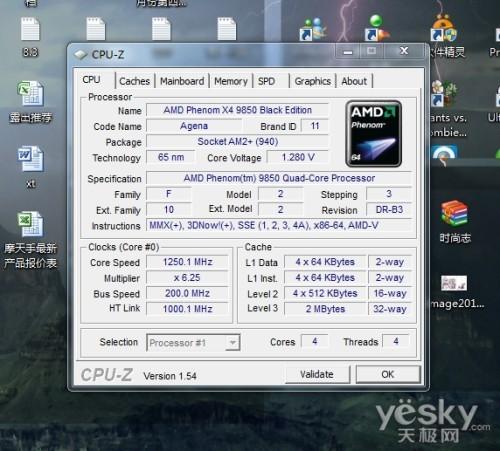
Task: Click the Bus Speed value 200.0 MHz
Action: [x=187, y=293]
